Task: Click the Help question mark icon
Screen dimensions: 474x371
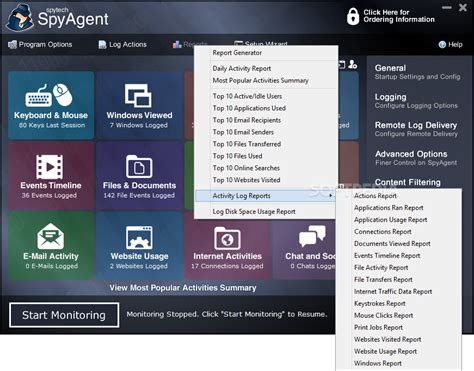Action: coord(442,45)
